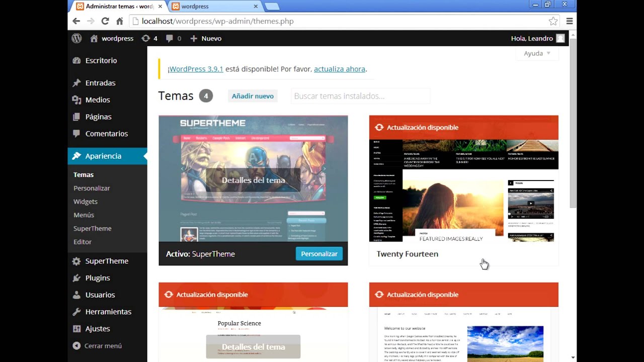
Task: Switch to the second wordpress browser tab
Action: pos(214,7)
